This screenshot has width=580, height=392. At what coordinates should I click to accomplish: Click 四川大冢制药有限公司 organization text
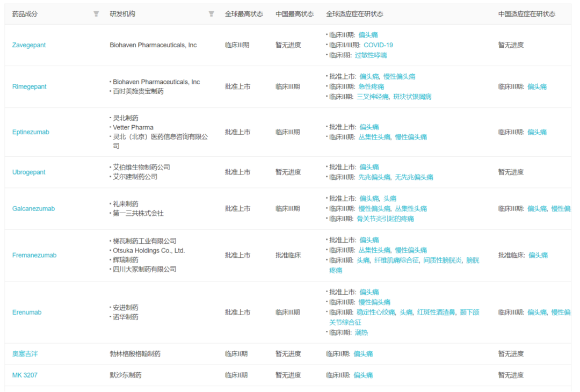coord(144,269)
